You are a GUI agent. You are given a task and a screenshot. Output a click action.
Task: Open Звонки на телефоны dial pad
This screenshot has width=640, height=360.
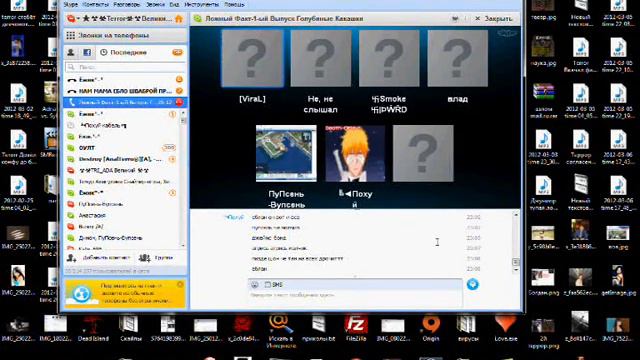[x=125, y=36]
